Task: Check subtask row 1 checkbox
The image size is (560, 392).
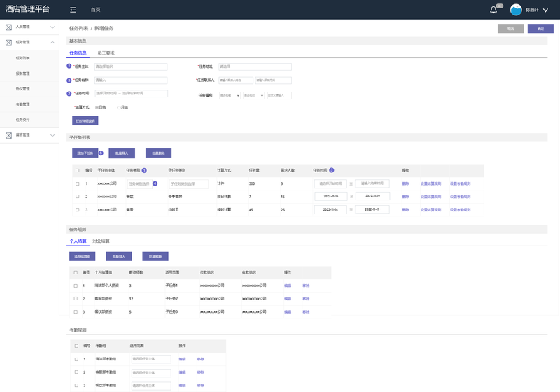Action: point(78,183)
